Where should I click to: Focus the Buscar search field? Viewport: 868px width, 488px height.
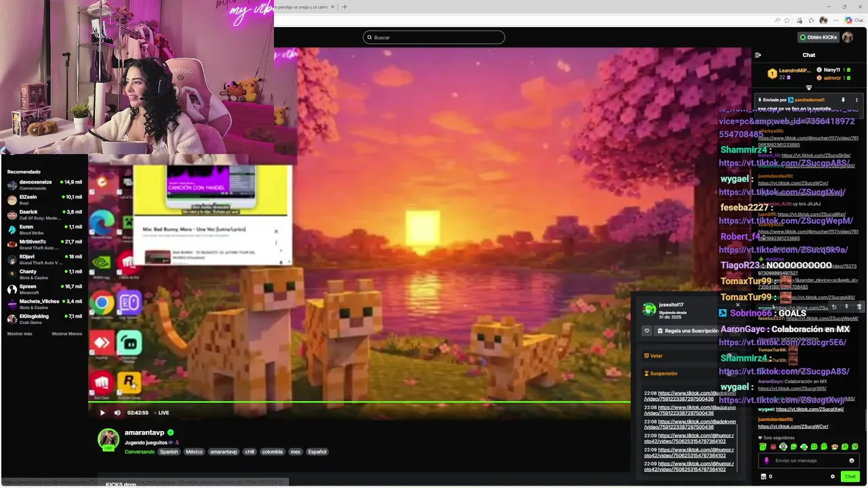coord(434,37)
